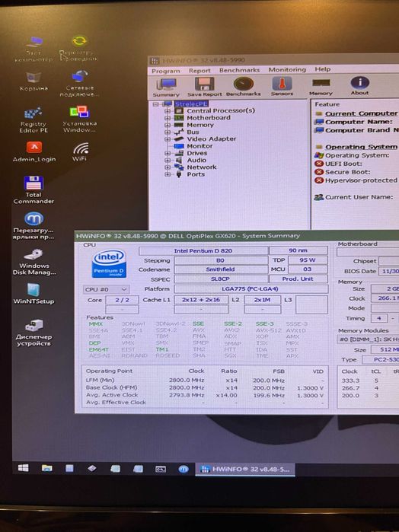Open the Admin_Login desktop icon
Image resolution: width=399 pixels, height=532 pixels.
pos(34,151)
